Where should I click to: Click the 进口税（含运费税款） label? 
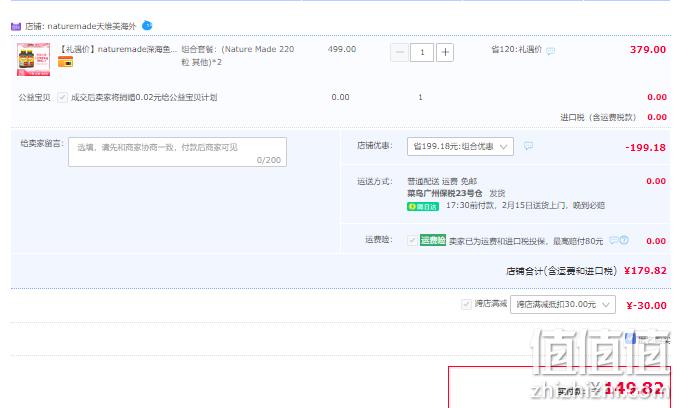point(598,117)
